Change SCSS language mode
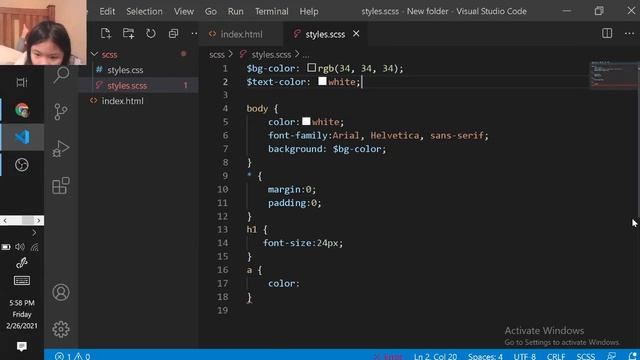The height and width of the screenshot is (360, 640). [x=586, y=356]
